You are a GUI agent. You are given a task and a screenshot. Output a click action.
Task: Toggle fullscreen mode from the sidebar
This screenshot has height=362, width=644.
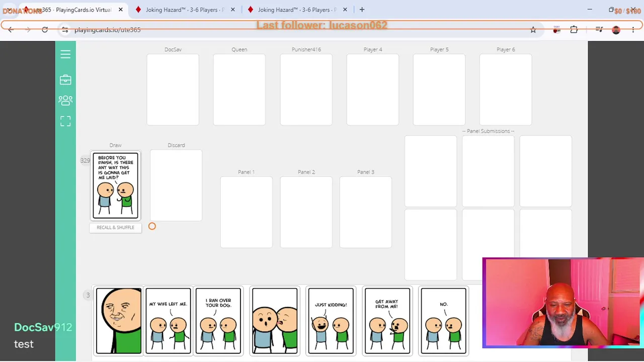(65, 121)
